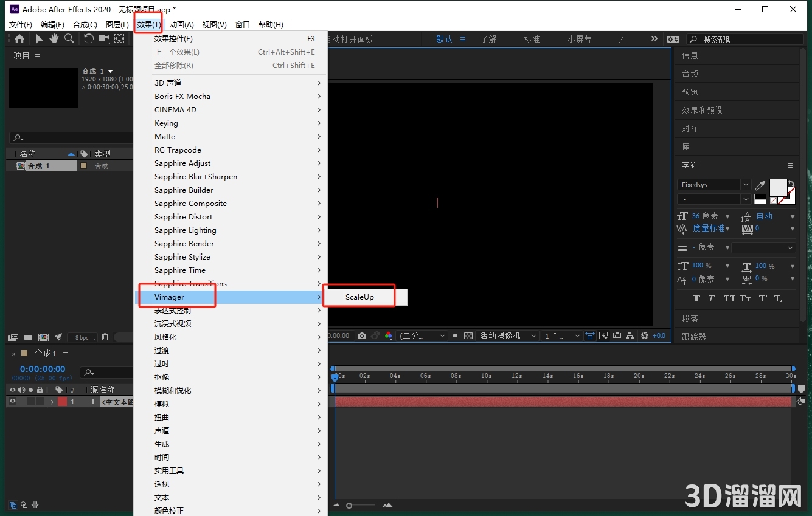Screen dimensions: 812x516
Task: Click the snapshot camera icon below the viewer
Action: tap(362, 335)
